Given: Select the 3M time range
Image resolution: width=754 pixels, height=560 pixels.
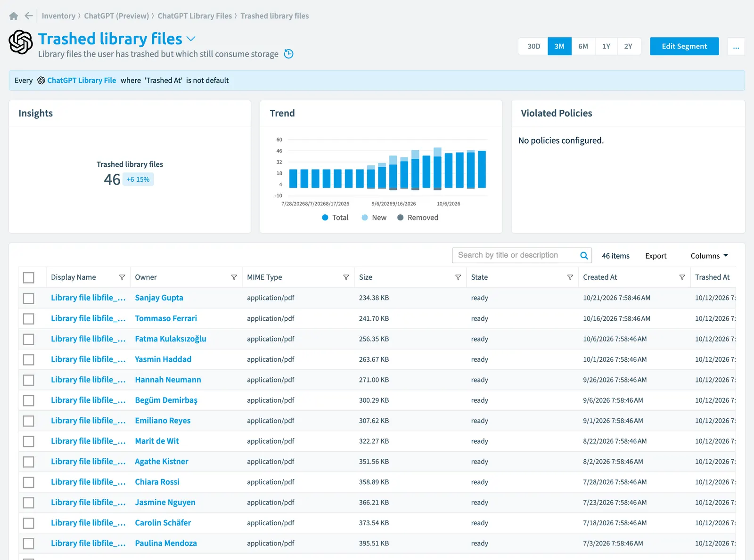Looking at the screenshot, I should tap(559, 47).
